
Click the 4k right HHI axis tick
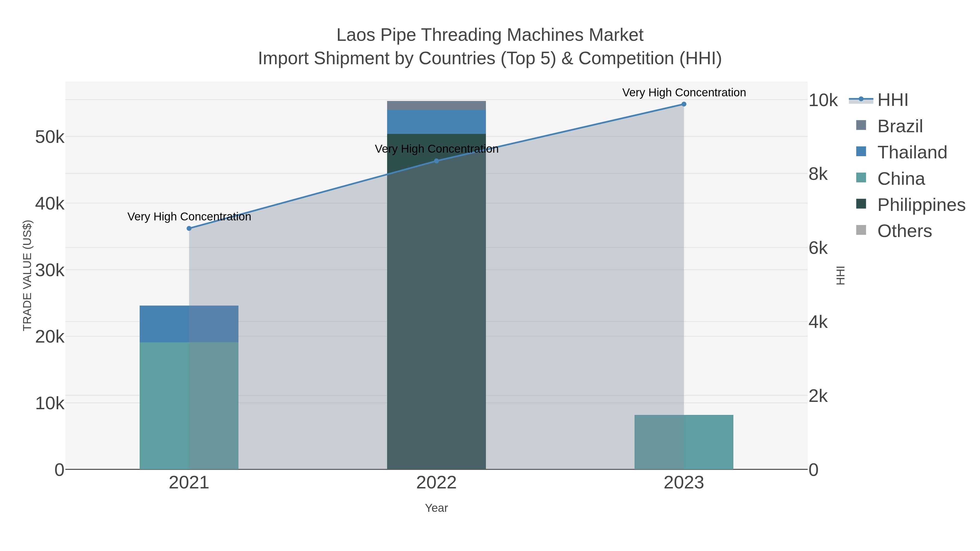click(x=818, y=322)
